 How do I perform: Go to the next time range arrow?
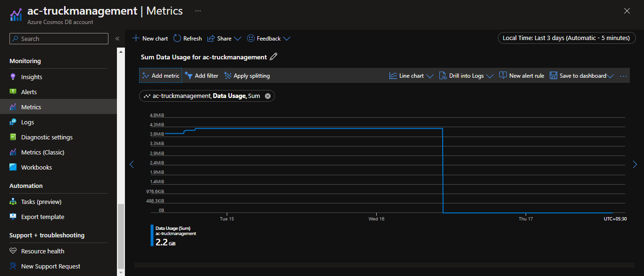click(x=635, y=164)
